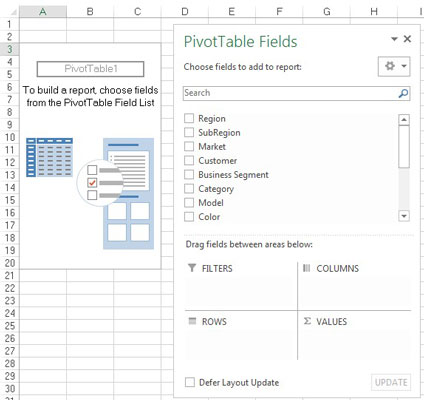Close the PivotTable Fields pane

point(407,39)
